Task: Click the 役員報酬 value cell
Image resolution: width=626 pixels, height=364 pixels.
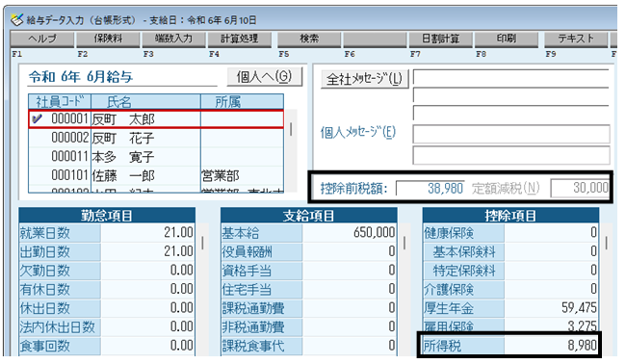Action: point(350,251)
